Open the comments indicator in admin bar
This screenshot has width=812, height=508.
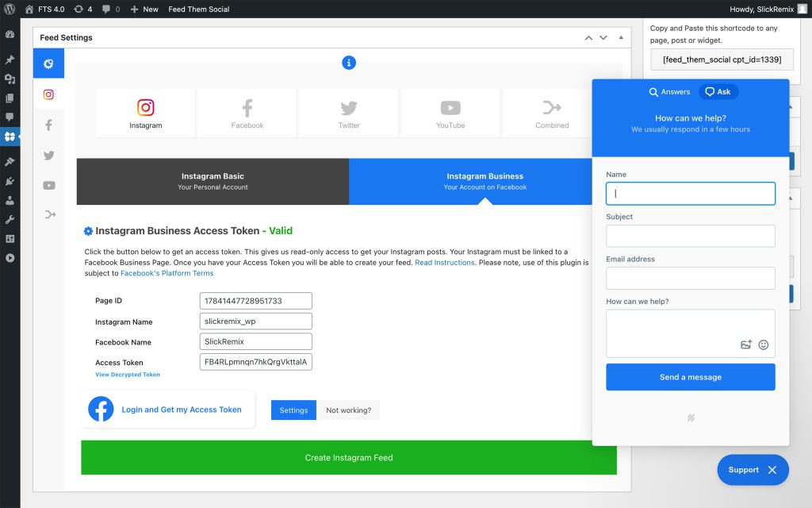(x=111, y=9)
